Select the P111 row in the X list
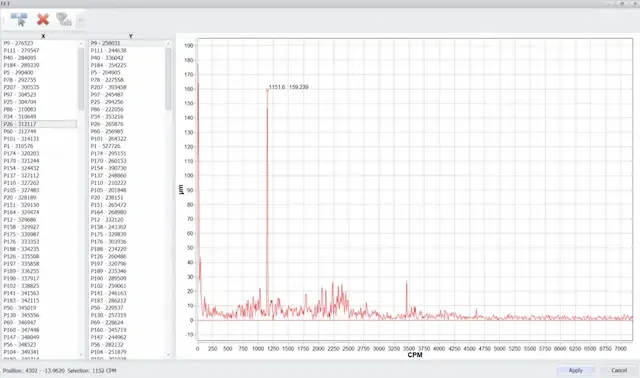The image size is (640, 378). (x=40, y=50)
